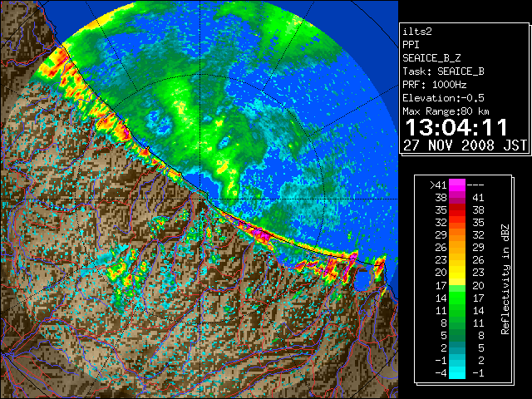
Task: Select the SEAICE_B_Z product name
Action: [x=431, y=58]
